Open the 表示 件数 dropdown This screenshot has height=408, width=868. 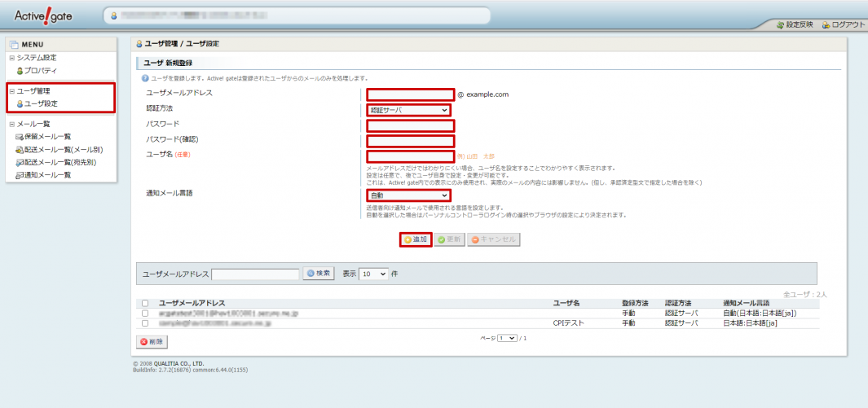[374, 274]
